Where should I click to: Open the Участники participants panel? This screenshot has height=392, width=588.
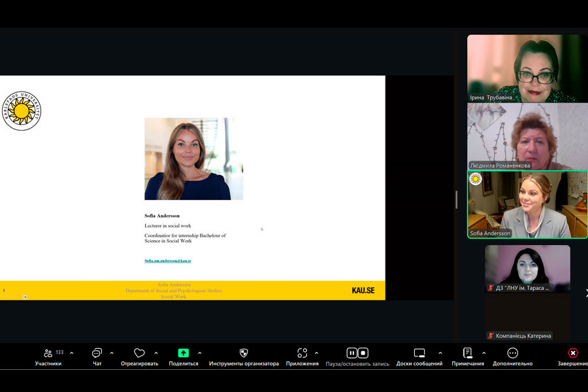click(x=48, y=353)
